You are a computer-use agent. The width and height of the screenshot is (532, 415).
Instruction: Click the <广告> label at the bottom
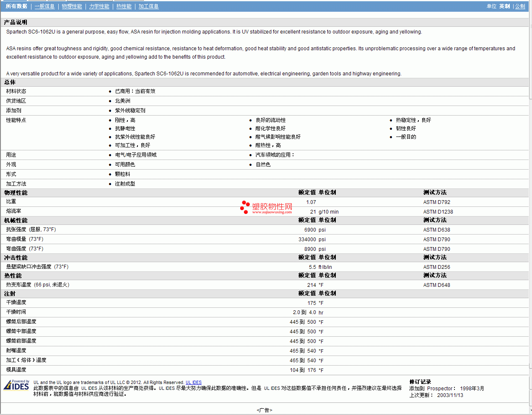(x=264, y=410)
